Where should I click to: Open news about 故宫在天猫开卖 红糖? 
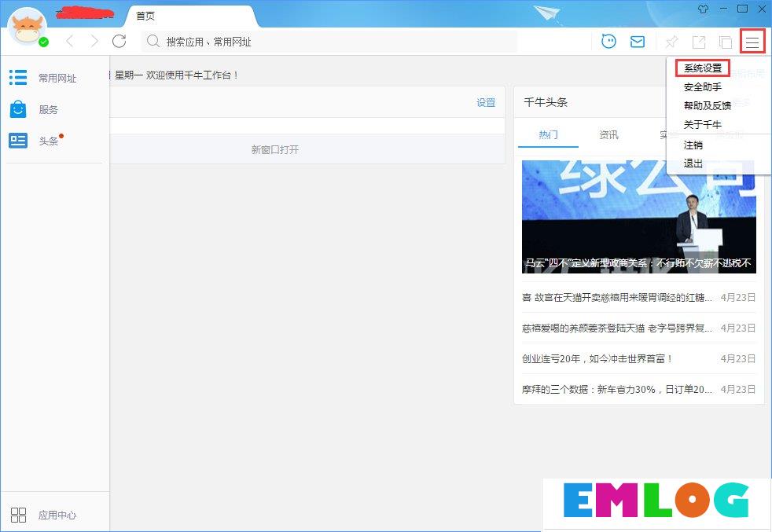[x=617, y=297]
